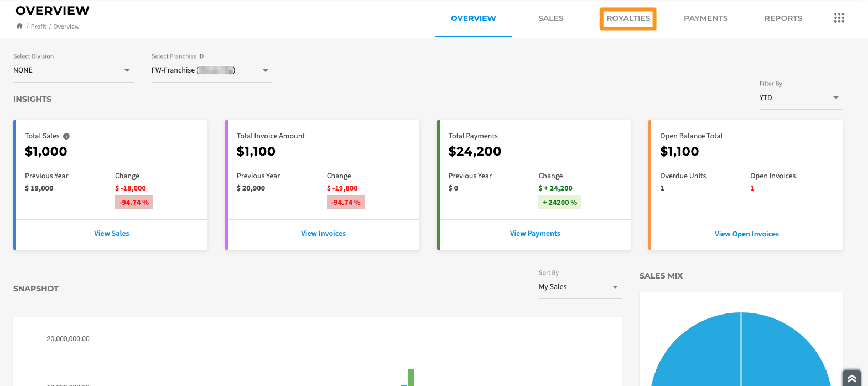Expand the Select Franchise ID dropdown
The height and width of the screenshot is (386, 868).
[x=212, y=70]
